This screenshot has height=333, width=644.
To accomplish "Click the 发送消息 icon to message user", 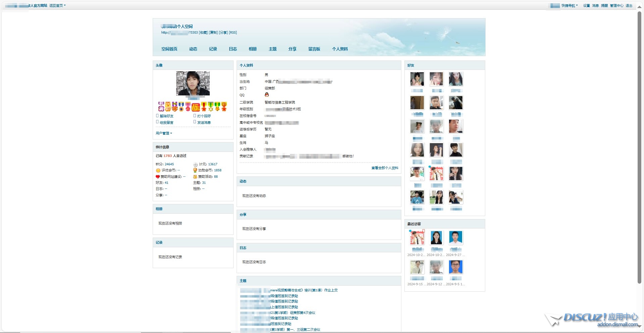I will pos(195,122).
